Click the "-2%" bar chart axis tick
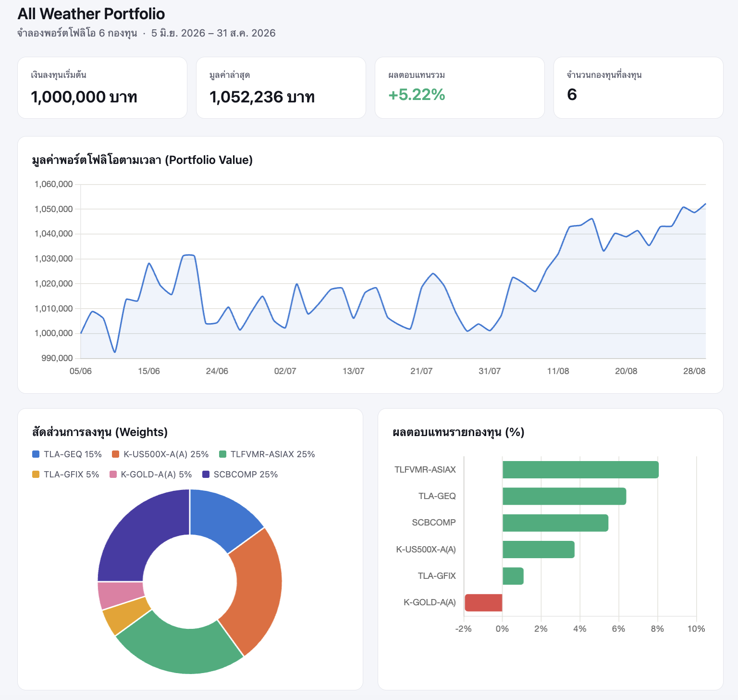The width and height of the screenshot is (738, 700). 464,629
